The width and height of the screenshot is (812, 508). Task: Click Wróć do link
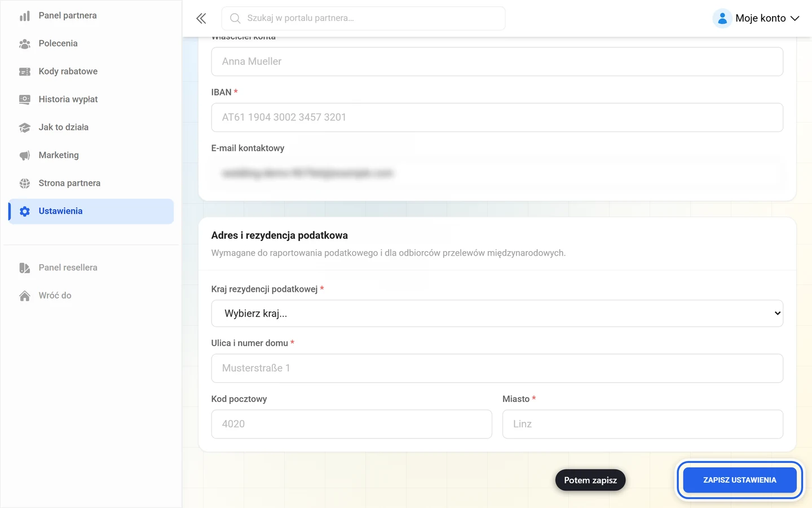click(91, 296)
